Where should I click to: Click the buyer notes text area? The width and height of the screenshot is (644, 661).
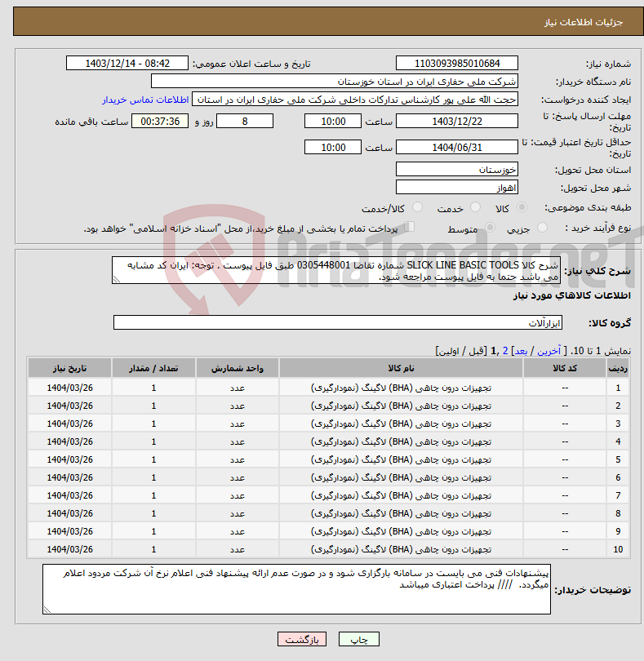coord(296,589)
